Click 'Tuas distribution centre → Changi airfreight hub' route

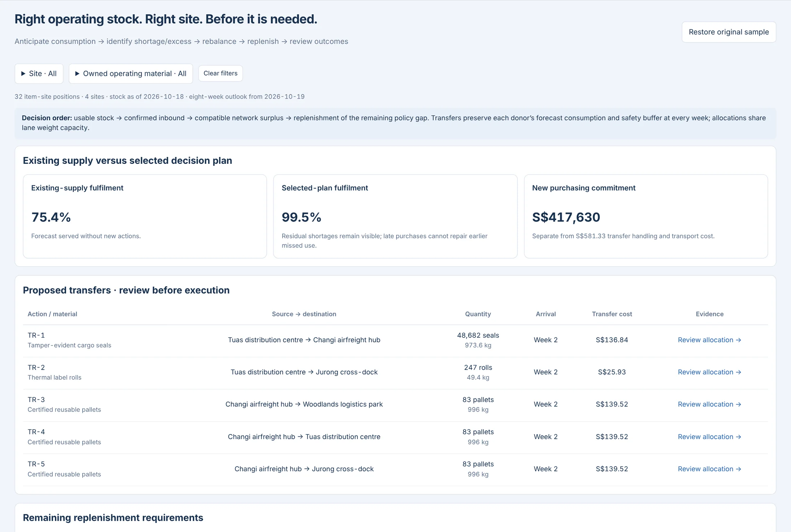[304, 340]
